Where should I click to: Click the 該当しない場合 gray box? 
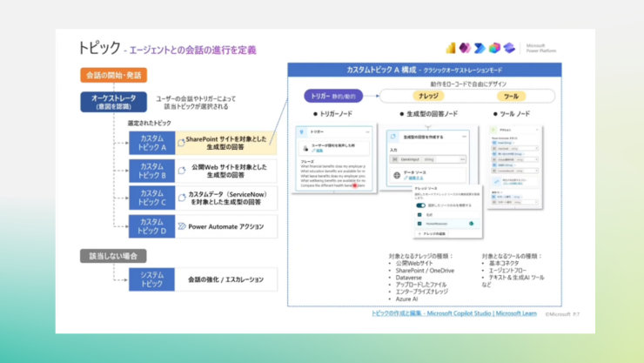coord(113,256)
